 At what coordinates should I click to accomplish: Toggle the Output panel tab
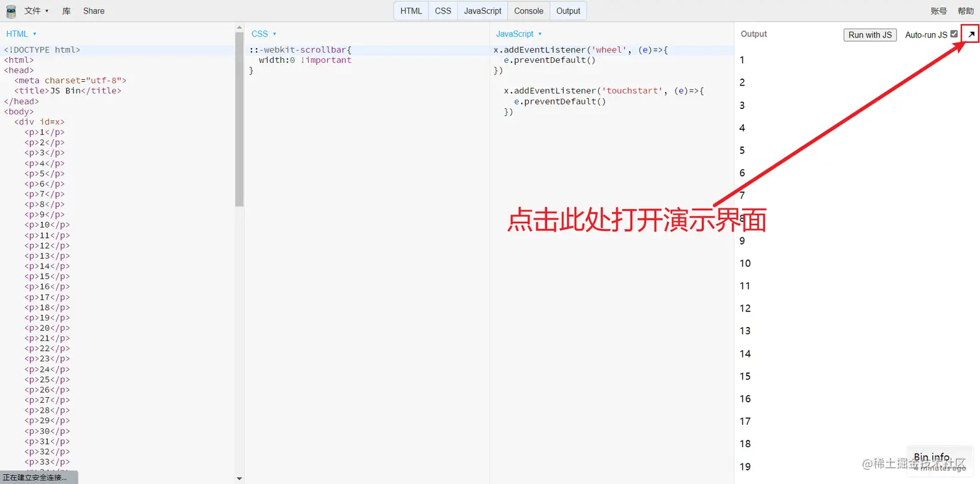[x=568, y=10]
